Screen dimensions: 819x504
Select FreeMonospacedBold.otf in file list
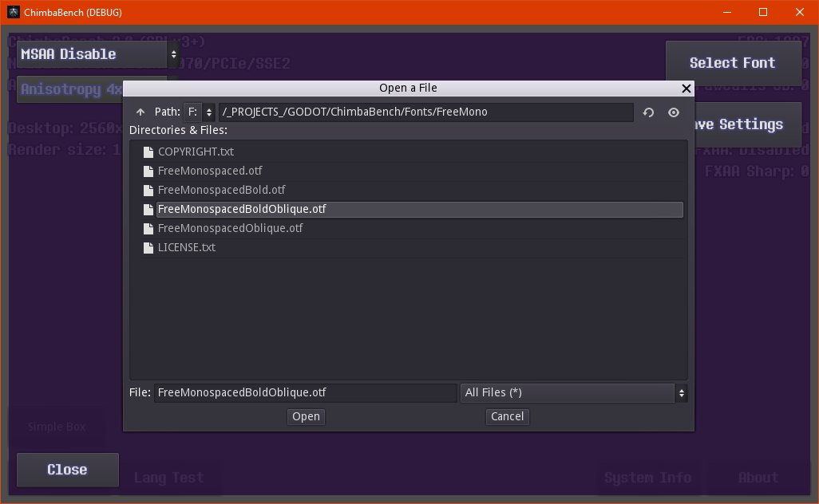[221, 190]
